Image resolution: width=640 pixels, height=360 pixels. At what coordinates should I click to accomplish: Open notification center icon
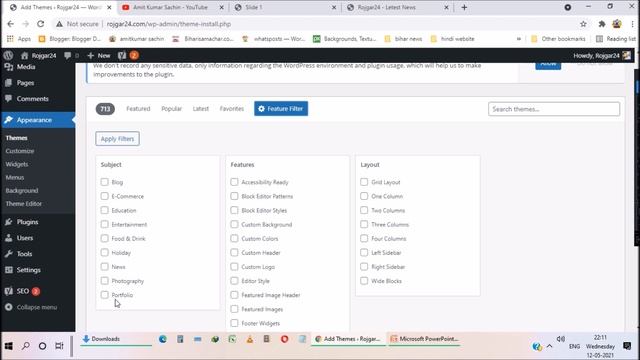627,346
